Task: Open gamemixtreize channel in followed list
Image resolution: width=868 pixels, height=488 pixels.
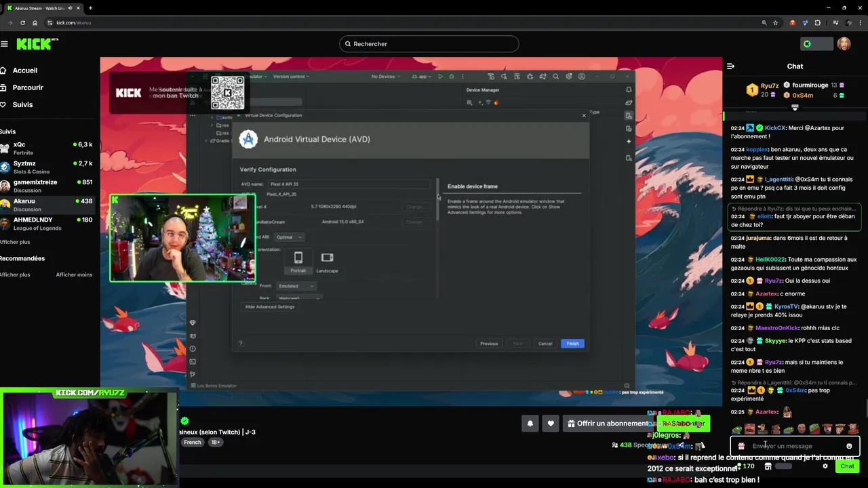Action: tap(46, 186)
